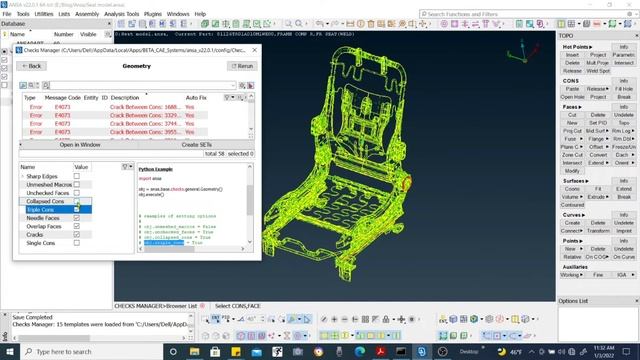Click the Open in Window button
Screen dimensions: 640x360
[80, 145]
